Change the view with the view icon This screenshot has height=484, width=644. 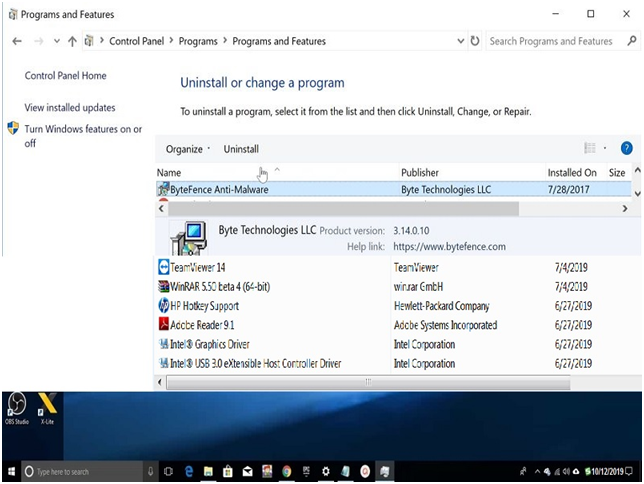tap(590, 148)
